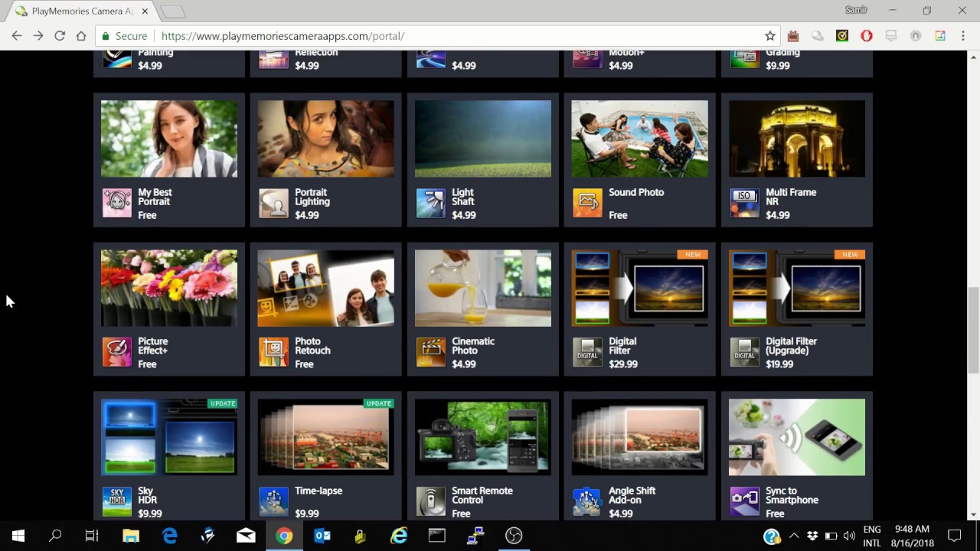Click the Digital Filter $29.99 price
The width and height of the screenshot is (980, 551).
tap(623, 364)
